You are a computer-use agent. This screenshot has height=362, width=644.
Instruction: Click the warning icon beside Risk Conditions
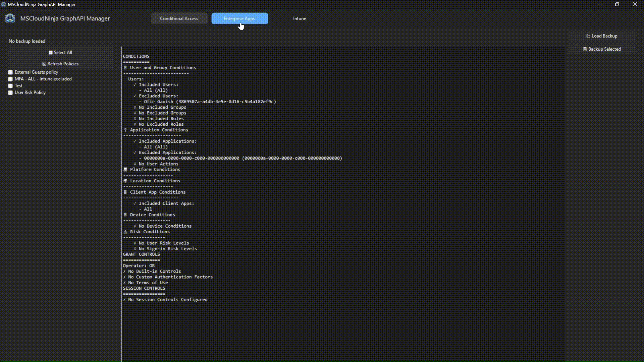125,232
